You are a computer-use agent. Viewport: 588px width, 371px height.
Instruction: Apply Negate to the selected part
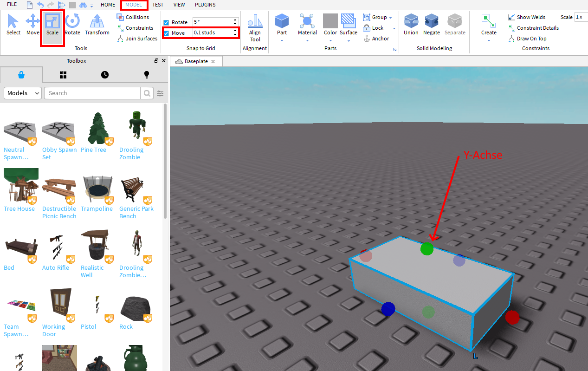click(431, 26)
